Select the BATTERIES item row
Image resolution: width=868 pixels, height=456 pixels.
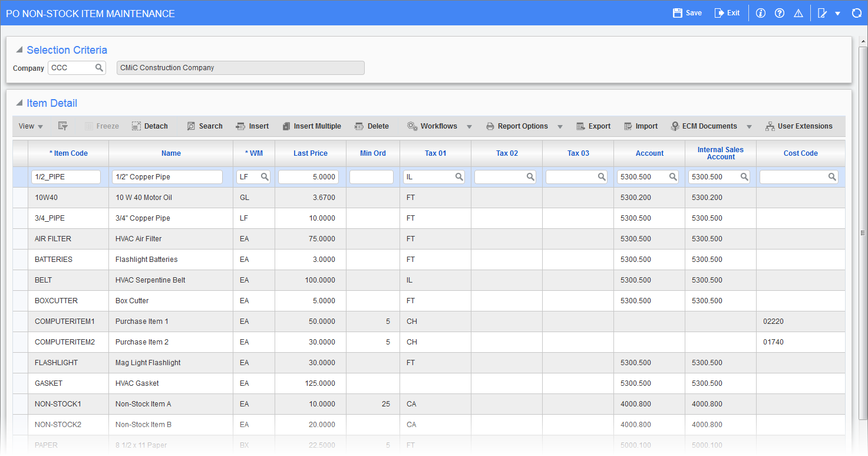[429, 260]
